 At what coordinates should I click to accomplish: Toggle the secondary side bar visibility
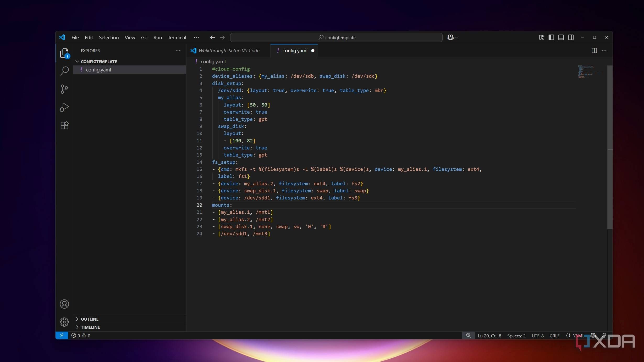coord(571,37)
